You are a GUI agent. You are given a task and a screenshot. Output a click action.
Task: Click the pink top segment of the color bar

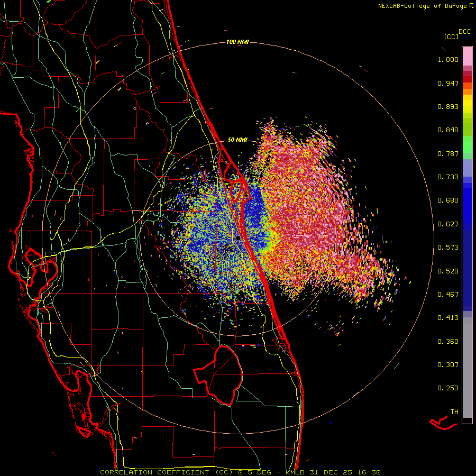[x=467, y=57]
